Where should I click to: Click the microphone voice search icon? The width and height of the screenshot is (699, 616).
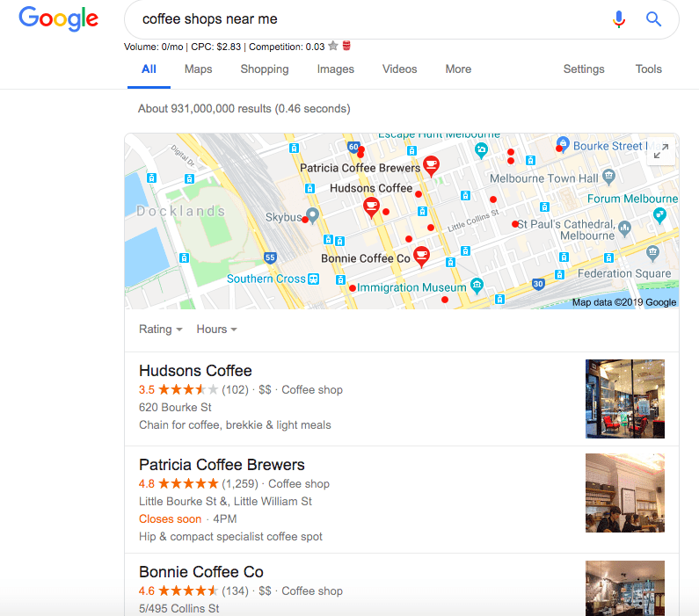point(619,19)
